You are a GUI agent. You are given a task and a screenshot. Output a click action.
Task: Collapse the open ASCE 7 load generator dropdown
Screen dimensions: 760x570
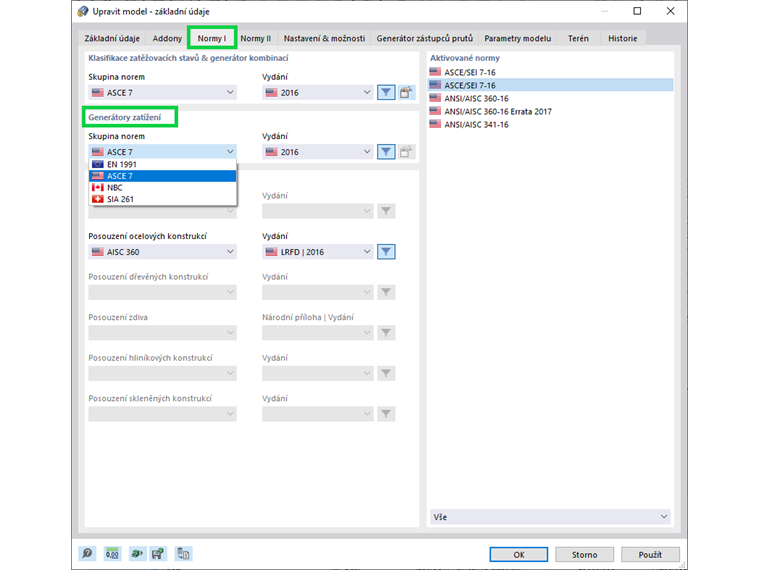(x=162, y=152)
